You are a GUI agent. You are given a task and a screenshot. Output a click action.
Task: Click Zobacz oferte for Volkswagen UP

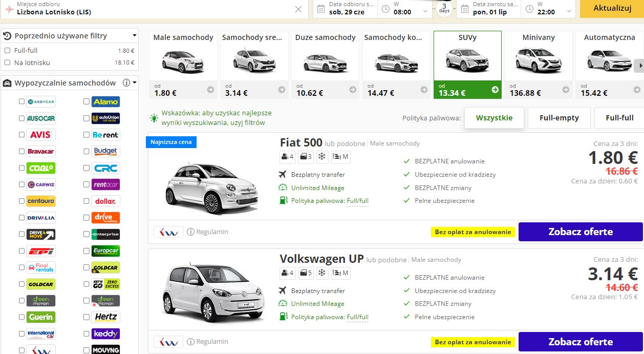click(x=581, y=342)
